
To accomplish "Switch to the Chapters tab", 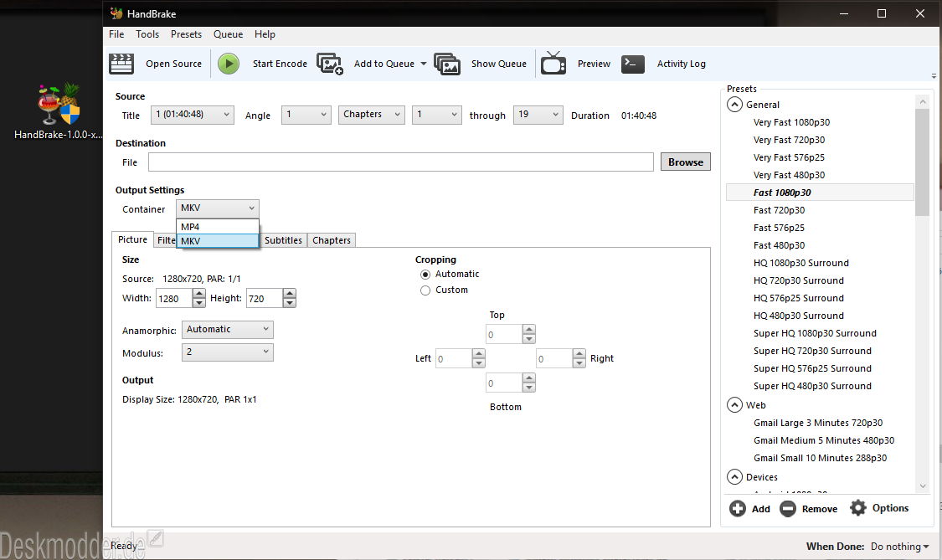I will (331, 240).
